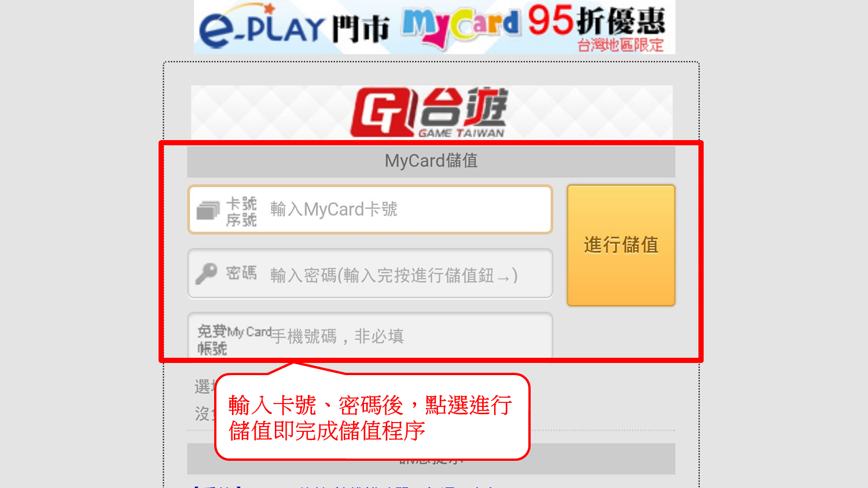Click the 免費MyCard帳號 label icon
This screenshot has height=488, width=868.
point(234,340)
